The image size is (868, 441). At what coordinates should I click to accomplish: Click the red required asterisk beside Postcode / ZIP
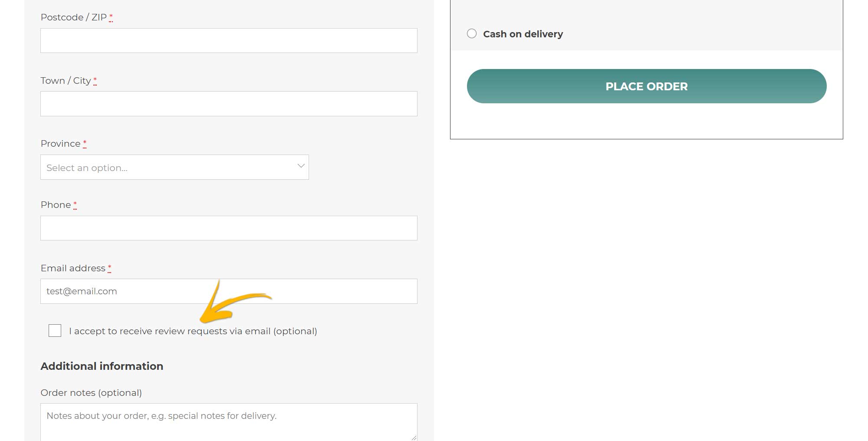tap(111, 17)
